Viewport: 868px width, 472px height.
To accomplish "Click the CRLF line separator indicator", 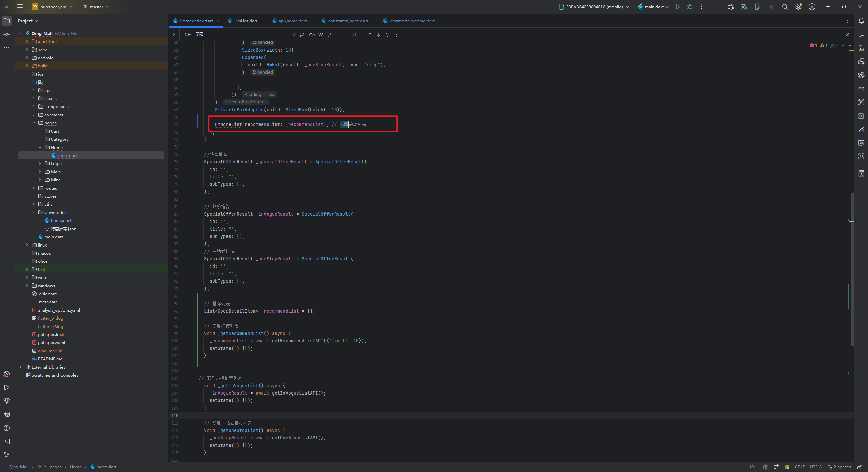I will tap(800, 467).
